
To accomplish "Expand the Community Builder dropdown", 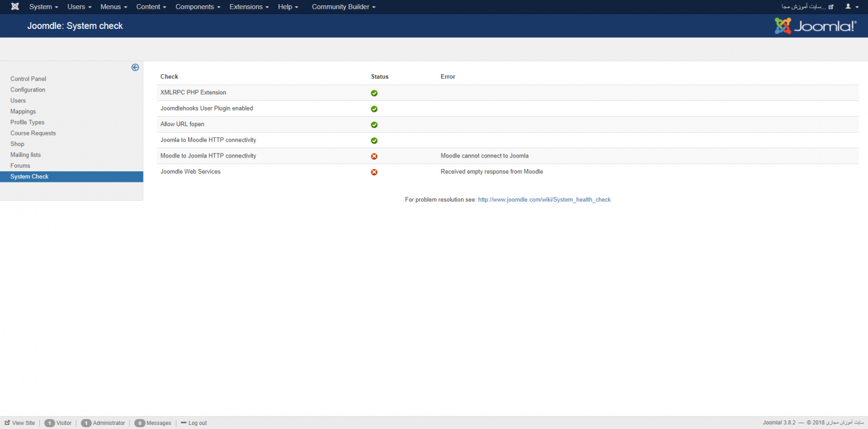I will pyautogui.click(x=343, y=7).
